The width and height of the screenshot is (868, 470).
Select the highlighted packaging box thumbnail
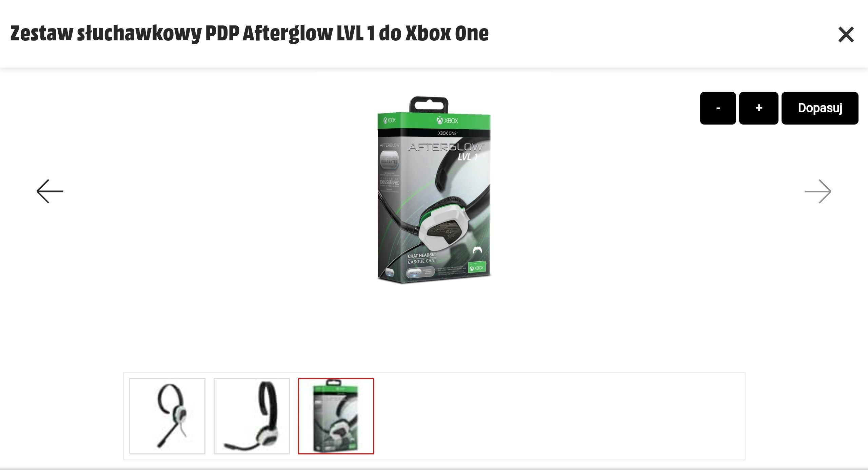point(336,416)
